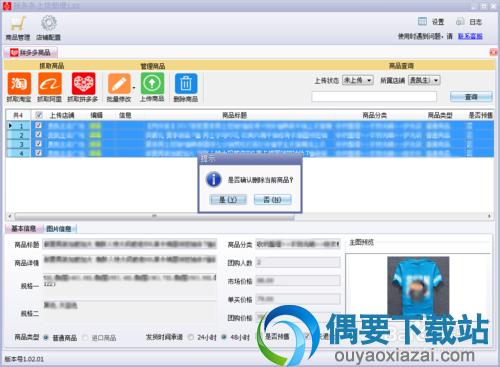500x367 pixels.
Task: Toggle checkbox in row 4
Action: pos(39,153)
